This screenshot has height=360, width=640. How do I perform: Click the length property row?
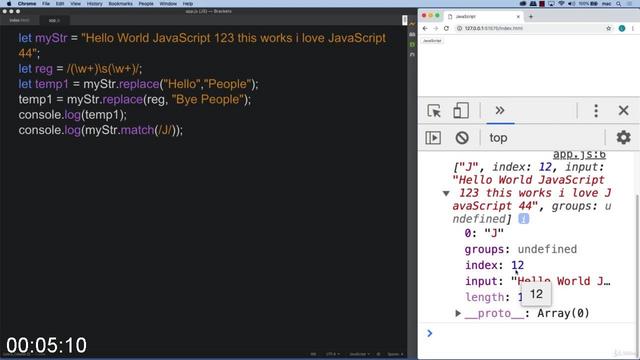(x=494, y=297)
